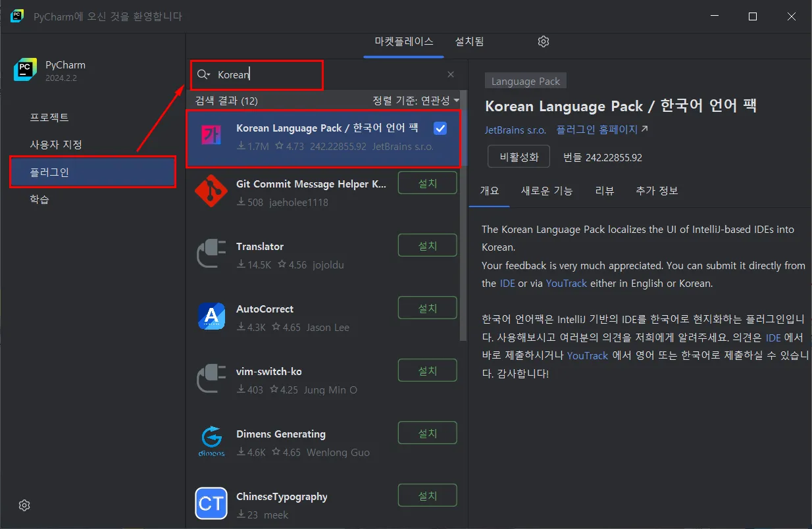This screenshot has width=812, height=529.
Task: Select the vim-switch-ko plugin title
Action: (x=269, y=371)
